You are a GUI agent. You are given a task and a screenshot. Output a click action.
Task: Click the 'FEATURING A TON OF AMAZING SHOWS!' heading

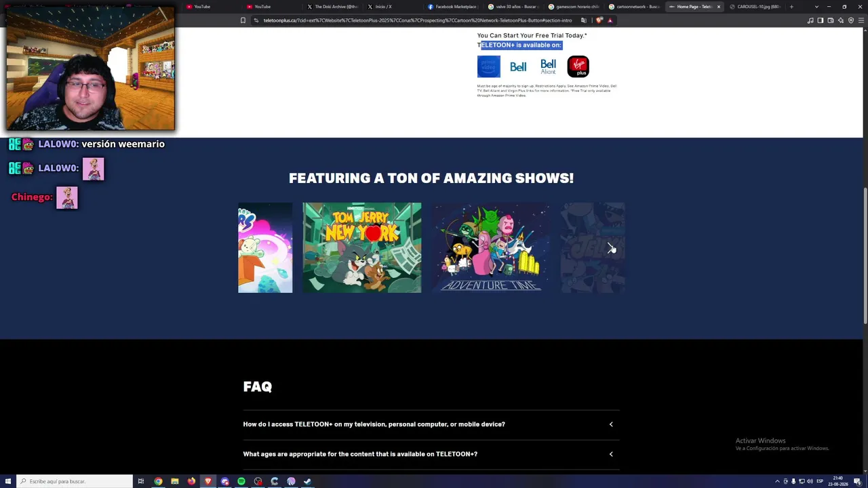coord(431,178)
